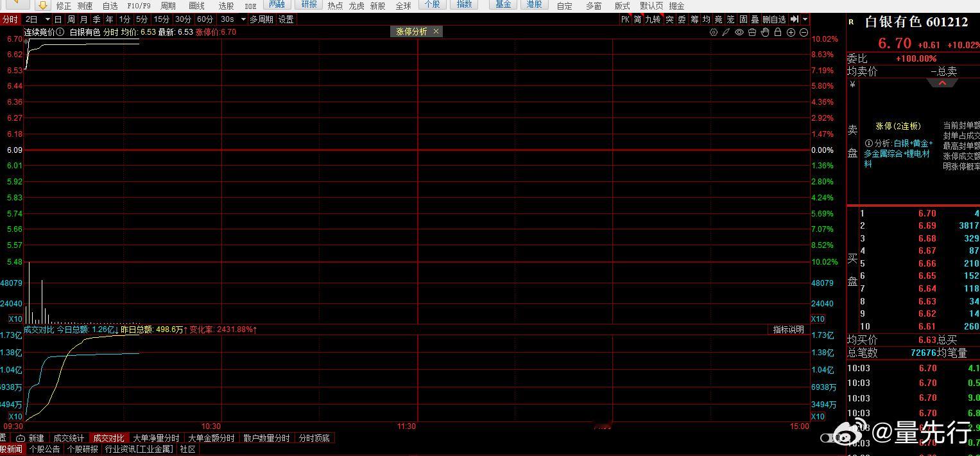
Task: Click the 两融 toolbar button
Action: [x=277, y=4]
